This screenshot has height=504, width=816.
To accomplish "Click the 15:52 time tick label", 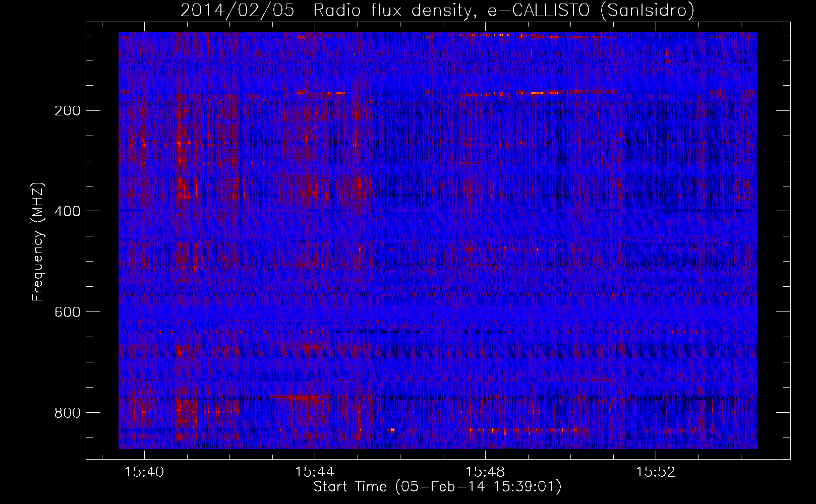I will click(656, 472).
